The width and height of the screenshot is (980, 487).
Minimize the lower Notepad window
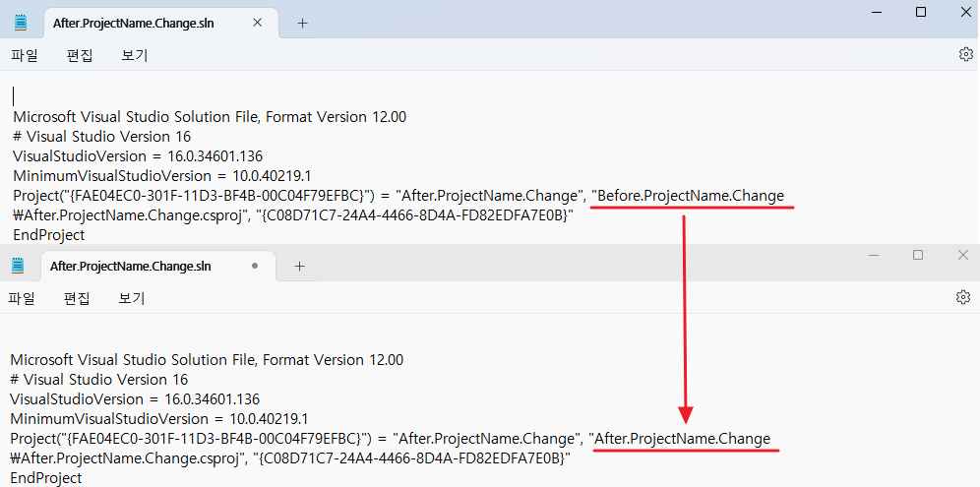(873, 255)
